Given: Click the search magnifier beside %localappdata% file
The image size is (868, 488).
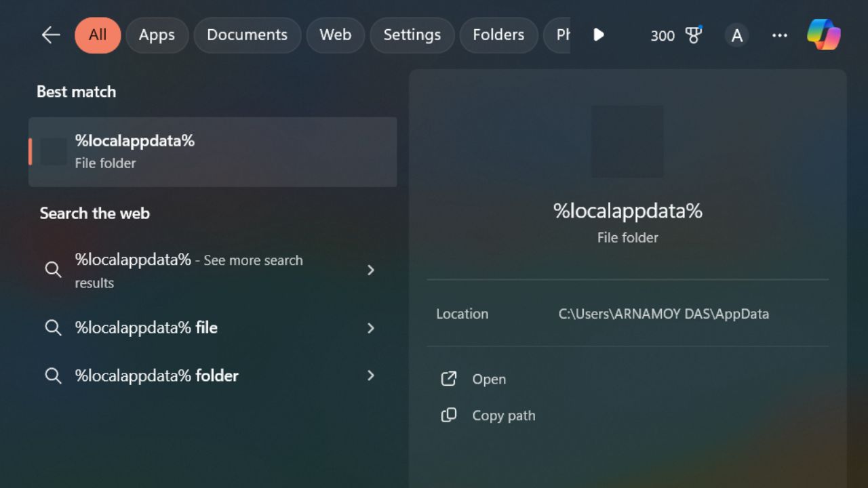Looking at the screenshot, I should (53, 328).
